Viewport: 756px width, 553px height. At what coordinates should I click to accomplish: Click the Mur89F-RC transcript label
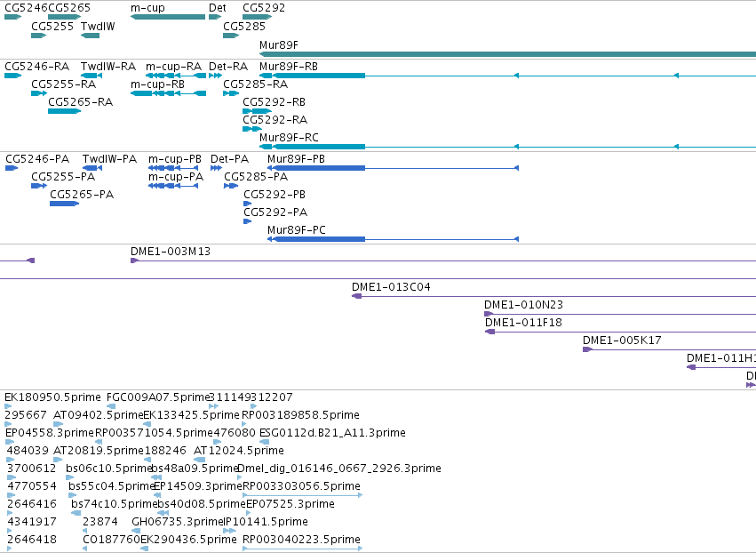coord(289,138)
